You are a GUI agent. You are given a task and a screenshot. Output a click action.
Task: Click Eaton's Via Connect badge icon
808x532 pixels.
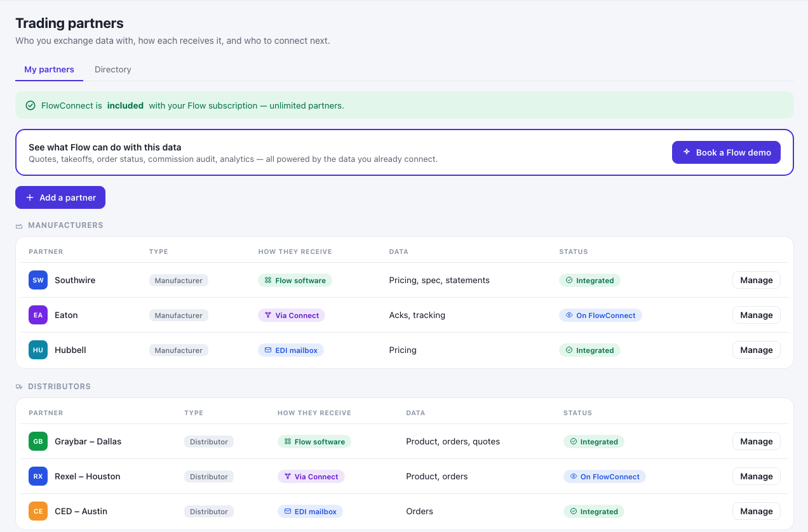coord(268,315)
